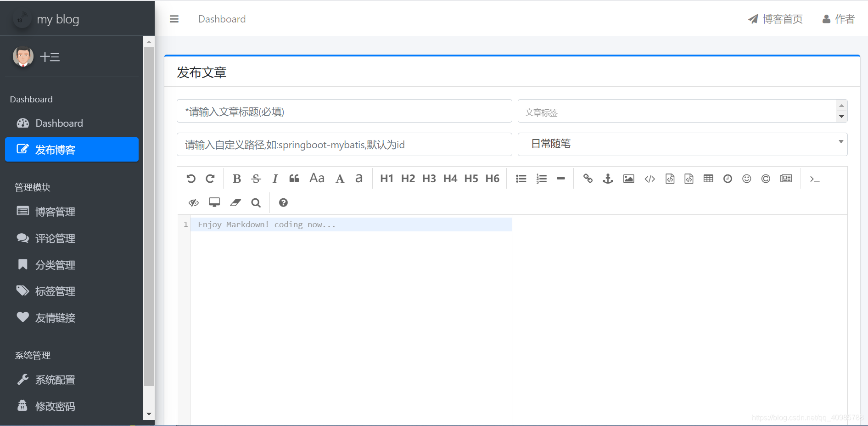Insert current datetime with clock icon

pos(728,179)
